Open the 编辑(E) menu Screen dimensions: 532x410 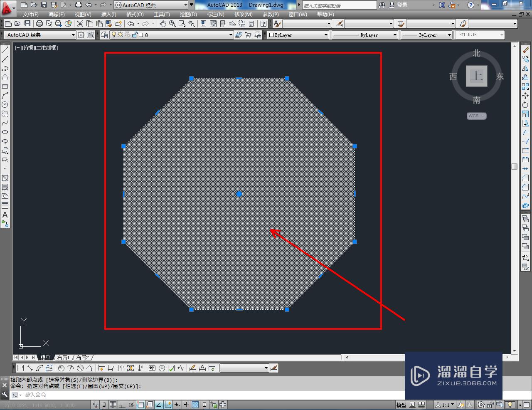(x=57, y=14)
